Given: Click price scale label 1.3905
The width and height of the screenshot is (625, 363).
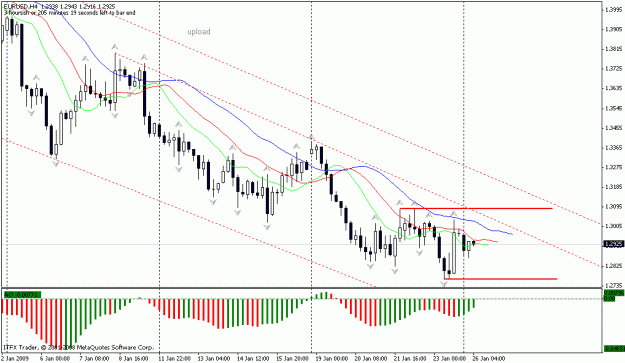Looking at the screenshot, I should pos(614,29).
